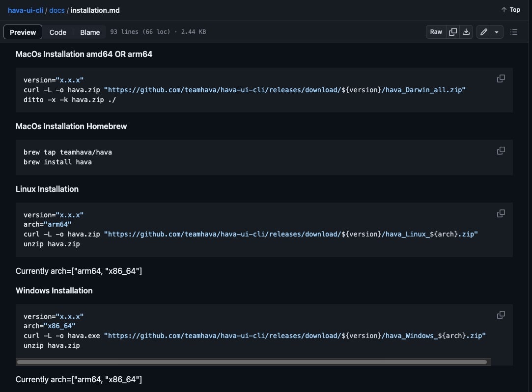Click the arch="x86_64" line in Windows block
Viewport: 532px width, 392px height.
[x=50, y=326]
